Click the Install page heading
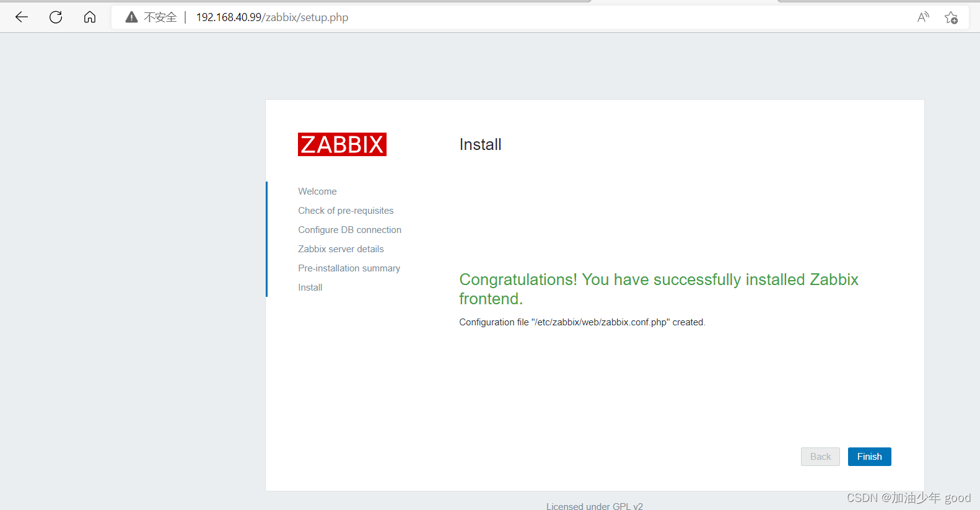 [x=480, y=144]
